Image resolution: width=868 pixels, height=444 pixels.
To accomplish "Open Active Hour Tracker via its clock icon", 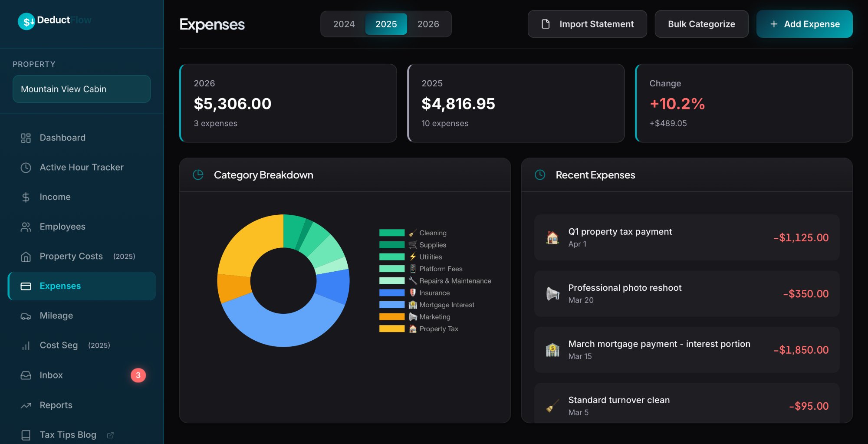I will pyautogui.click(x=26, y=167).
